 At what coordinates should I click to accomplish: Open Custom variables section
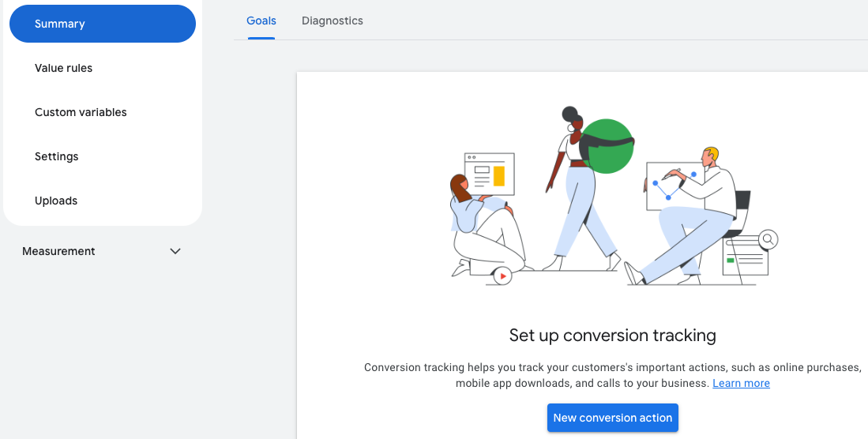(x=81, y=112)
